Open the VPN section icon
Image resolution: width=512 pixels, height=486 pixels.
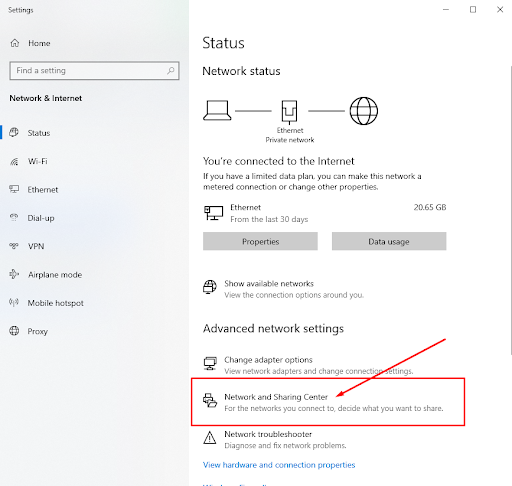click(x=14, y=246)
